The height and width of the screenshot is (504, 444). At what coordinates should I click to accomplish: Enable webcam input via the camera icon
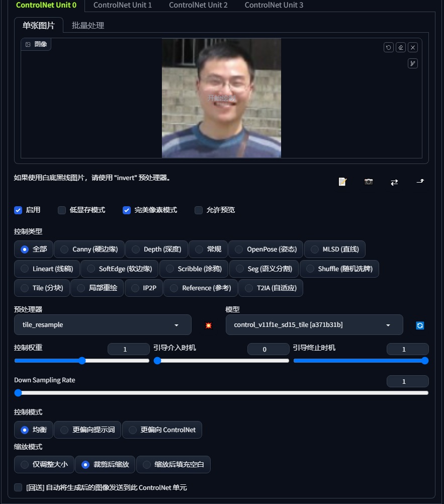coord(369,182)
